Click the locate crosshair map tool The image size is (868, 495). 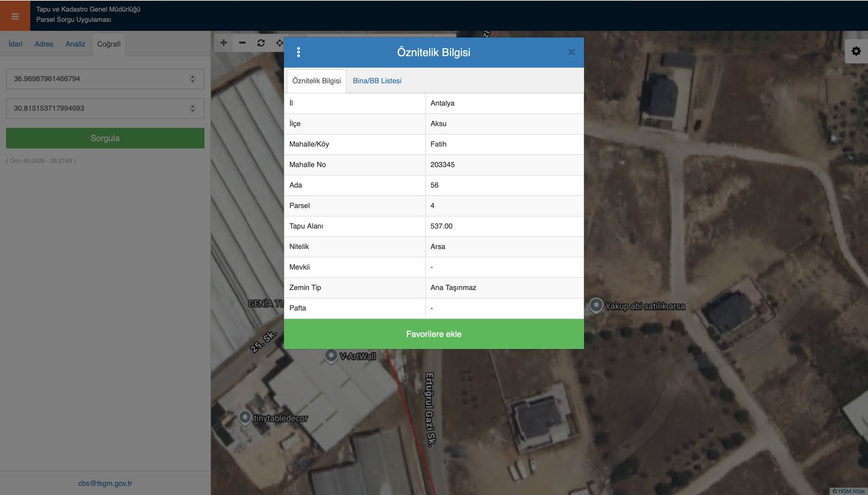pyautogui.click(x=279, y=43)
